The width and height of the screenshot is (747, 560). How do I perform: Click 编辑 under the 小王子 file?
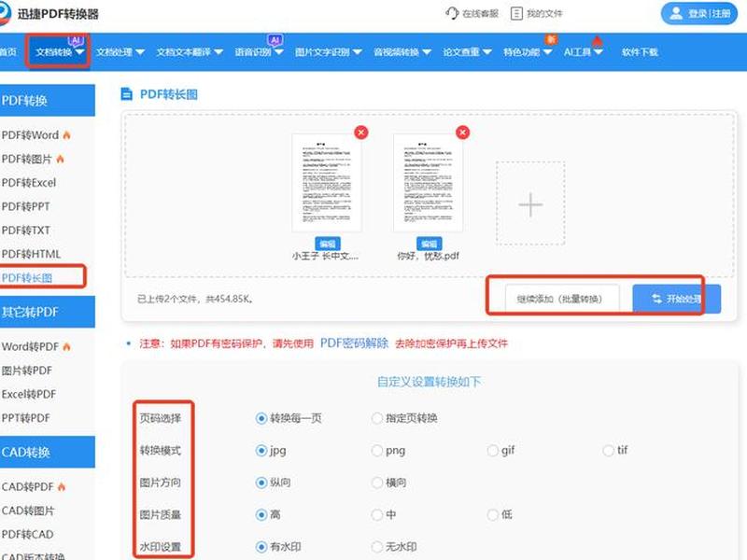point(328,244)
